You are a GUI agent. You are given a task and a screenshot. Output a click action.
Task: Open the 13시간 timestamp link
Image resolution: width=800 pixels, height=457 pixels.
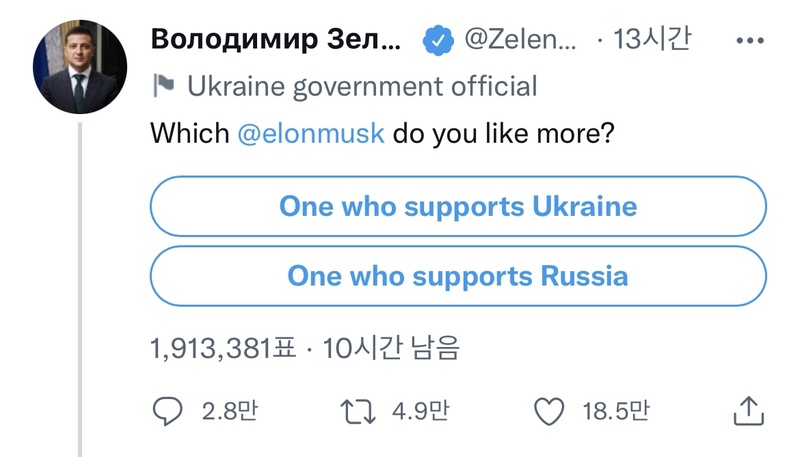tap(652, 39)
